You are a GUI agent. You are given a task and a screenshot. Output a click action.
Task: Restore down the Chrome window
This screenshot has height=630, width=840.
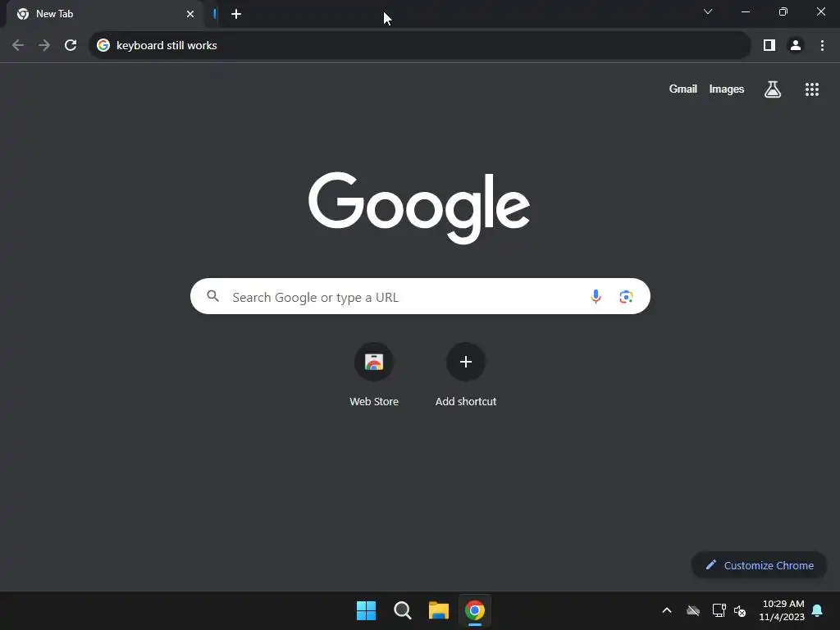point(783,11)
